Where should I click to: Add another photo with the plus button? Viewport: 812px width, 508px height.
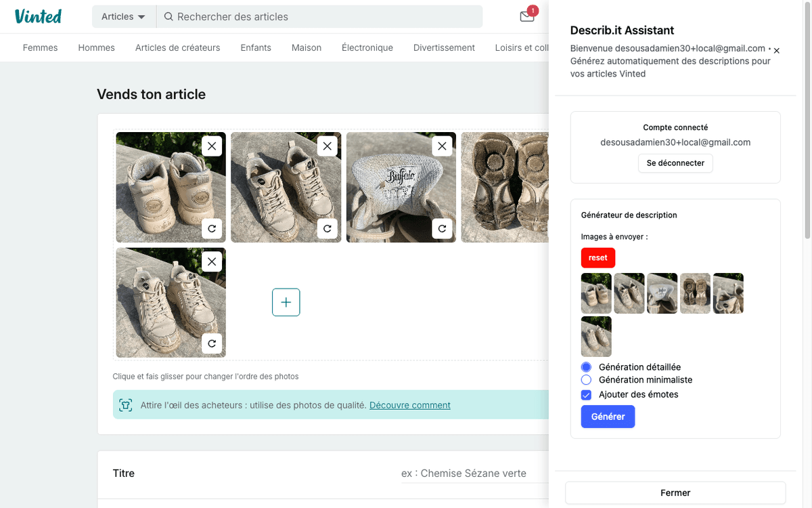tap(286, 302)
